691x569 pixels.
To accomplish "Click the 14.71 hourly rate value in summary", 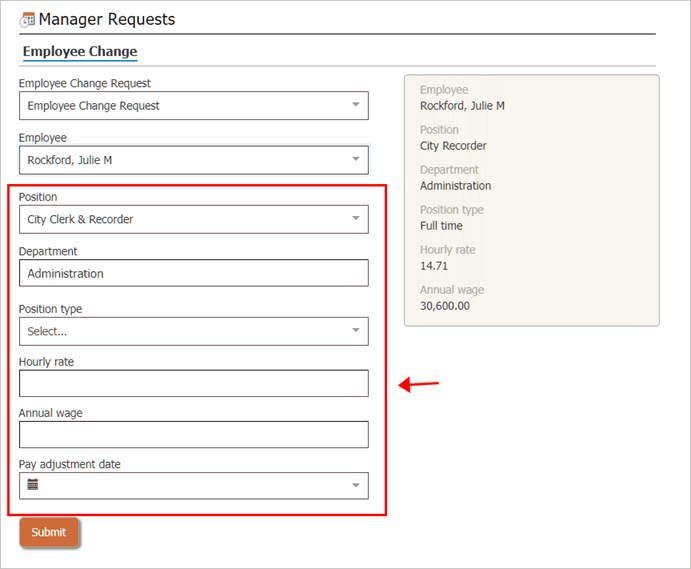I will tap(434, 266).
